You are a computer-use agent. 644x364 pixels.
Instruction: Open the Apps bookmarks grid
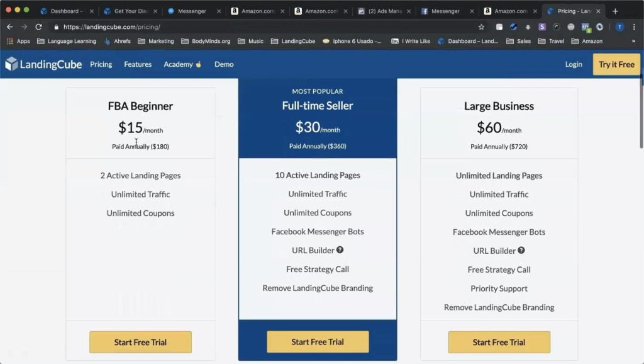point(18,41)
